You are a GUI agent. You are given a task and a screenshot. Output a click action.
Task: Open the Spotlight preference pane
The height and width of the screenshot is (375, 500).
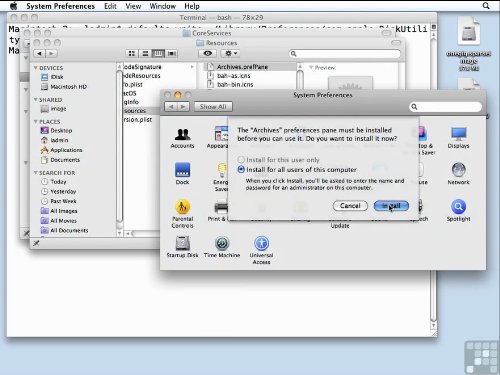point(458,211)
